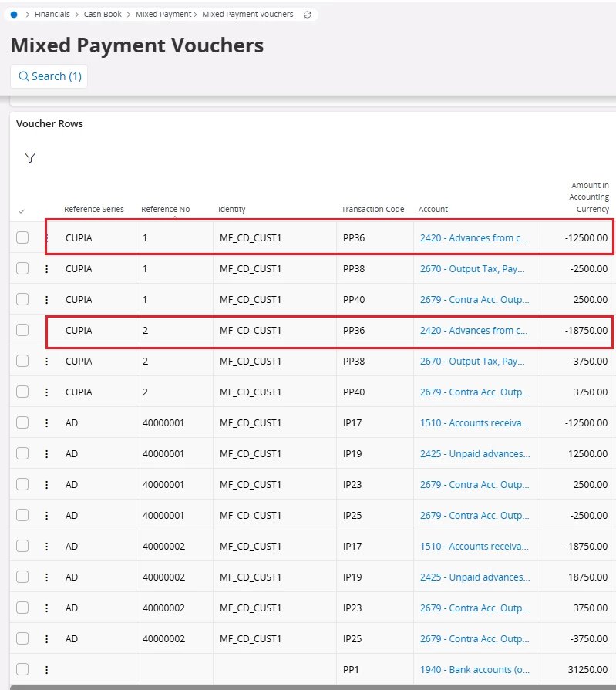Image resolution: width=616 pixels, height=690 pixels.
Task: Open row menu for CUPIA 2 PP40
Action: pos(46,392)
